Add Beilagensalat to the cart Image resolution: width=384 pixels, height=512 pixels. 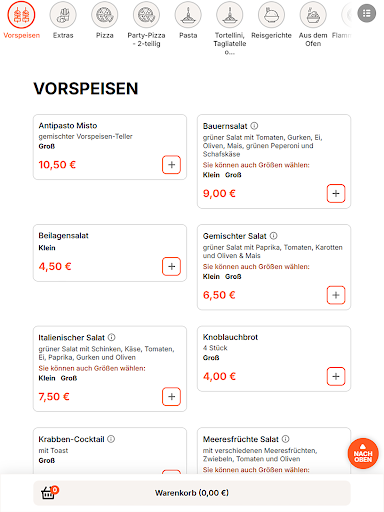pos(171,266)
